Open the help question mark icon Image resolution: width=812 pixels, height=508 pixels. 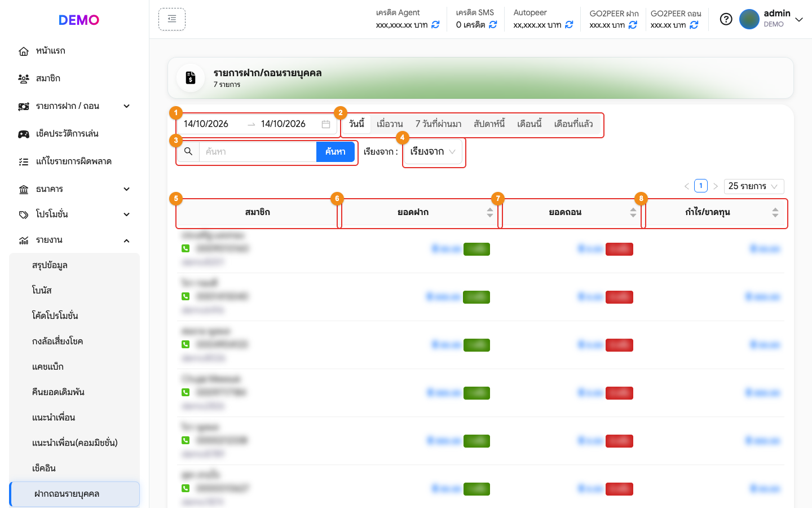coord(726,19)
